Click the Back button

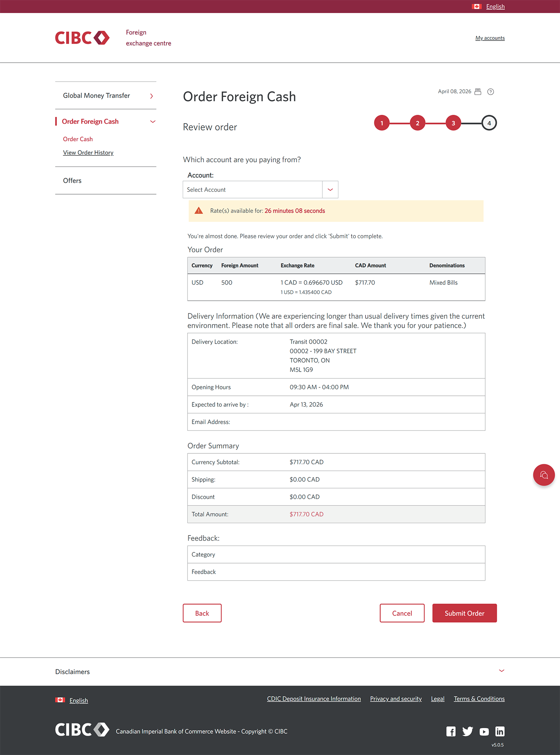[202, 613]
